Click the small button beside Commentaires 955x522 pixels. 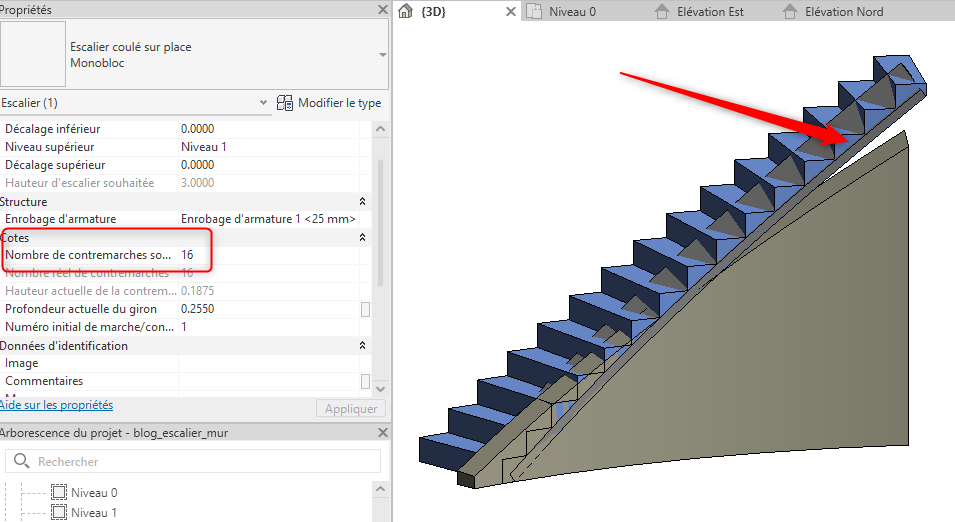pos(365,381)
